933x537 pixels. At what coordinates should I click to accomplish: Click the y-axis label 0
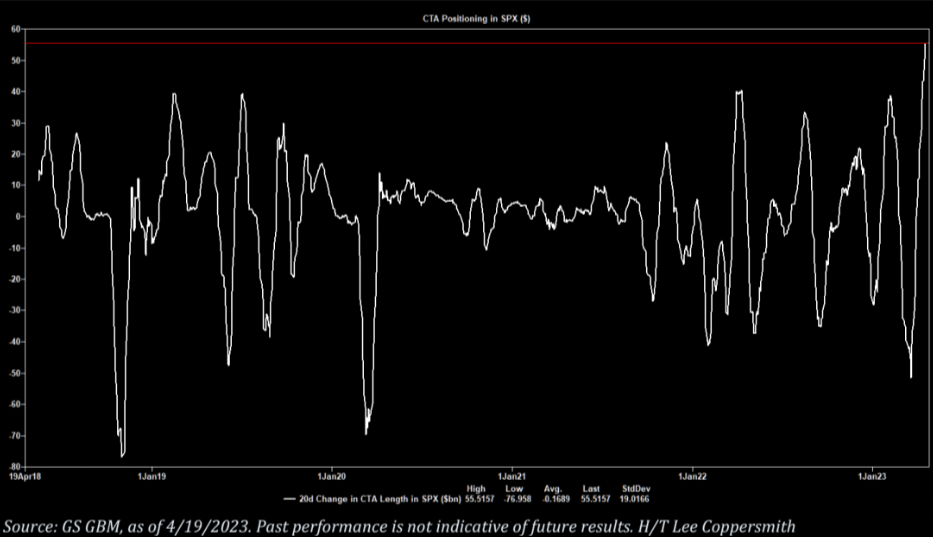[18, 217]
